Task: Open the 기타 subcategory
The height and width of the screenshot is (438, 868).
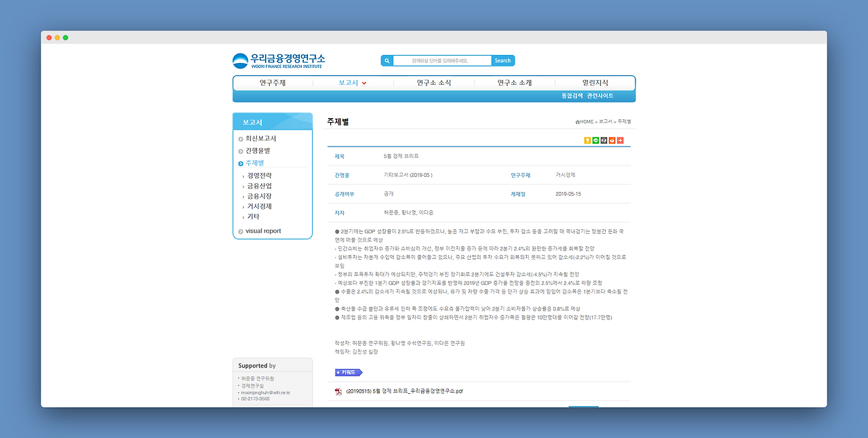Action: coord(253,217)
